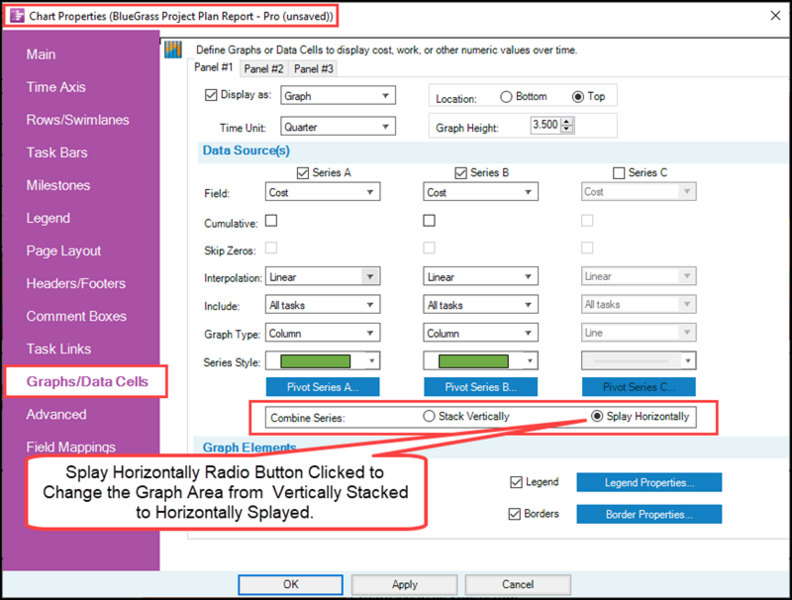Enable the Series C checkbox
792x600 pixels.
coord(619,173)
